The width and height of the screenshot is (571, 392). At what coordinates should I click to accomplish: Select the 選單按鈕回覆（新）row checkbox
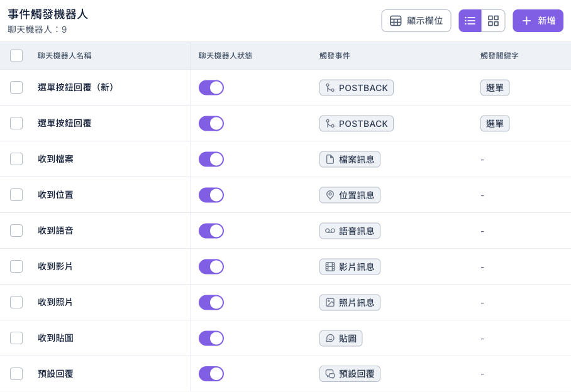point(16,87)
